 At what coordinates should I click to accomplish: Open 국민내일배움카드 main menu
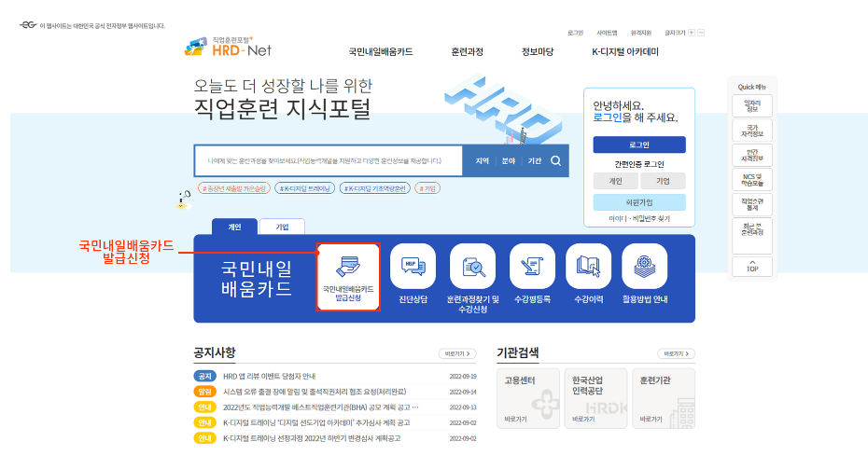[381, 52]
